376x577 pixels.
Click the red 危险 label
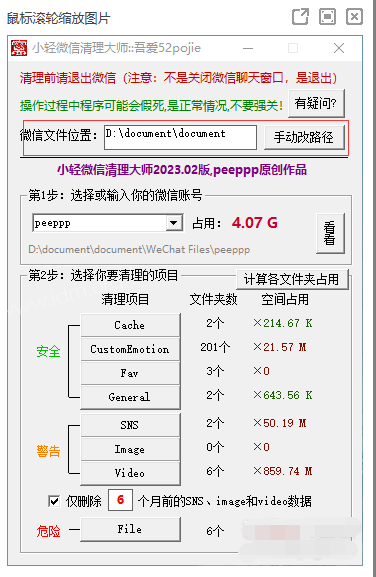48,531
